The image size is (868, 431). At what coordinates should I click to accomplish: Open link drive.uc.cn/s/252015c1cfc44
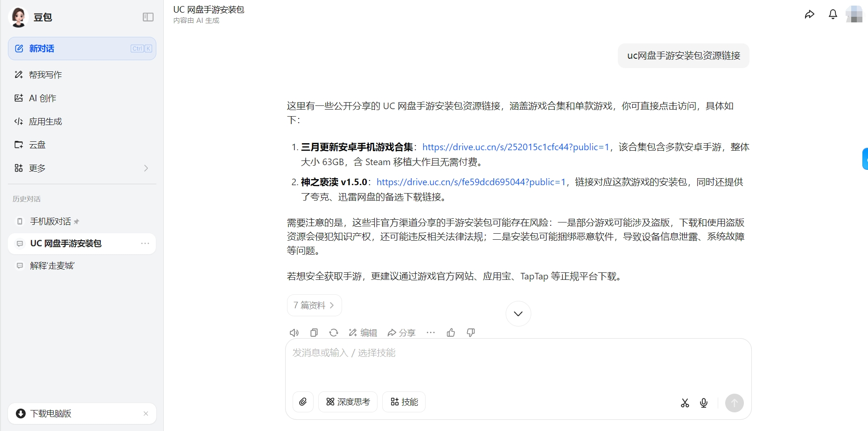[x=516, y=147]
